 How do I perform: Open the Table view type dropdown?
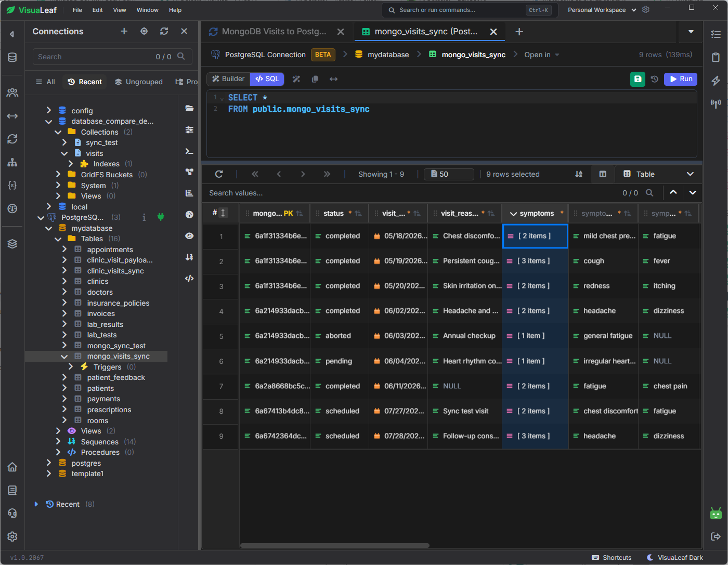(x=658, y=174)
